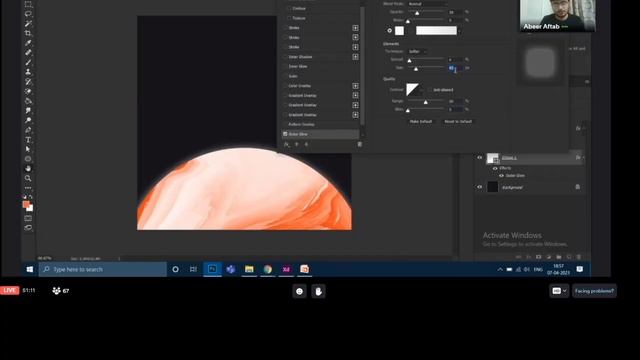Image resolution: width=640 pixels, height=360 pixels.
Task: Click the emoji reaction button
Action: tap(300, 291)
